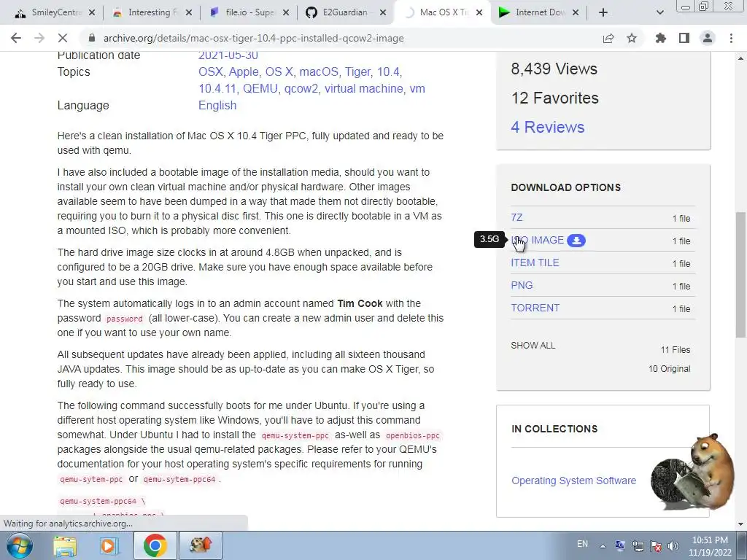Viewport: 747px width, 560px height.
Task: Open Chrome's three-dot menu
Action: point(731,38)
